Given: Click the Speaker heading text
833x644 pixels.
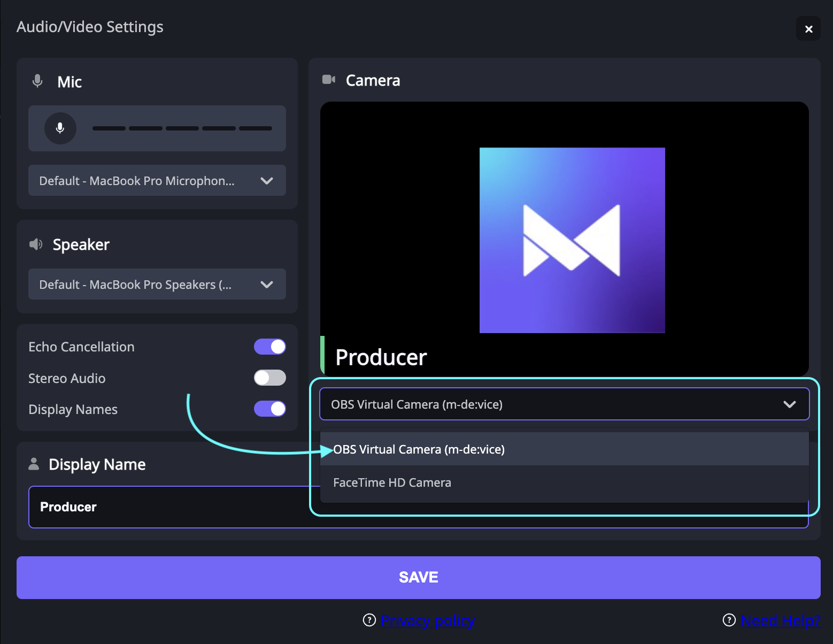Looking at the screenshot, I should [81, 244].
